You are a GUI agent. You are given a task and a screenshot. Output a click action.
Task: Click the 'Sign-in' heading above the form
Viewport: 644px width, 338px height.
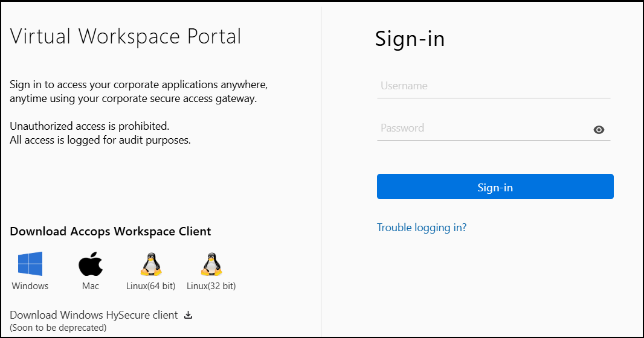click(x=410, y=39)
